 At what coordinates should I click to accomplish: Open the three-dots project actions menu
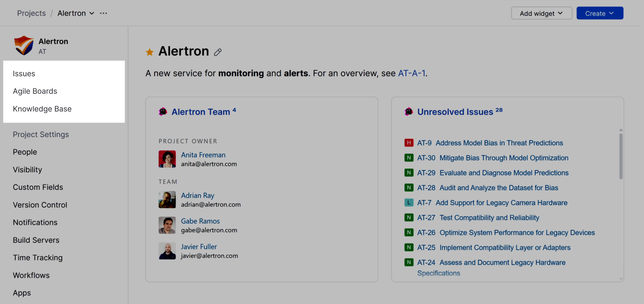pyautogui.click(x=103, y=13)
